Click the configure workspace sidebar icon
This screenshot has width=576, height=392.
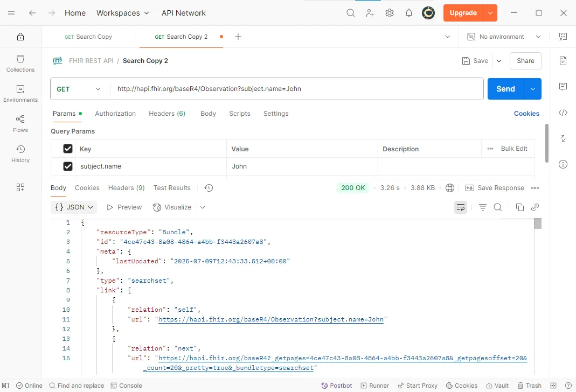[20, 187]
